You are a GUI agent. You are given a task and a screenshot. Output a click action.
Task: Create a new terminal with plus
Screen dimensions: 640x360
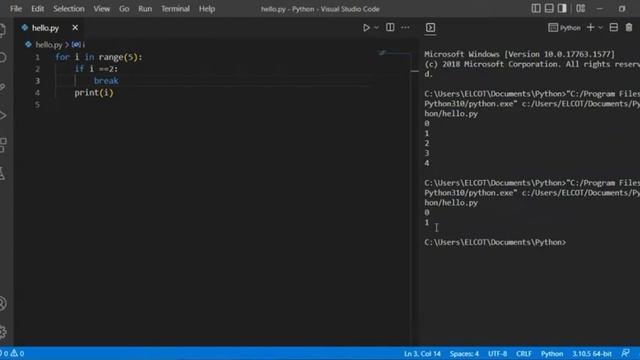coord(590,27)
